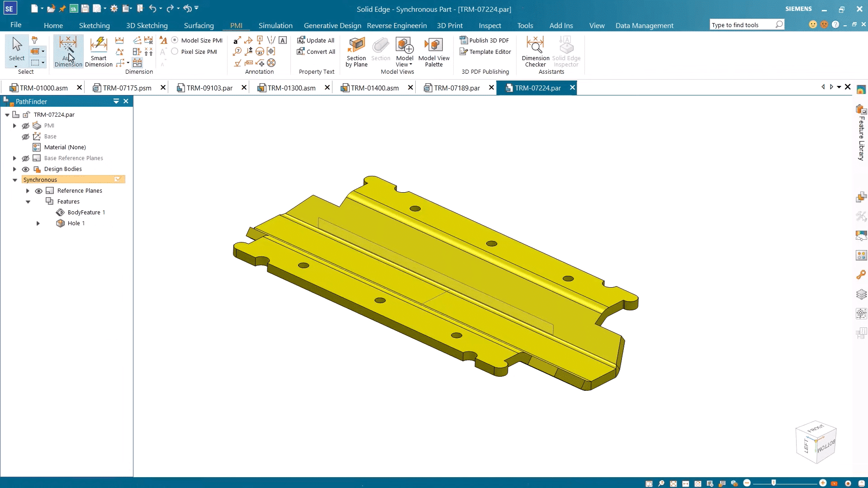Select the Model Size PMI radio button

175,40
